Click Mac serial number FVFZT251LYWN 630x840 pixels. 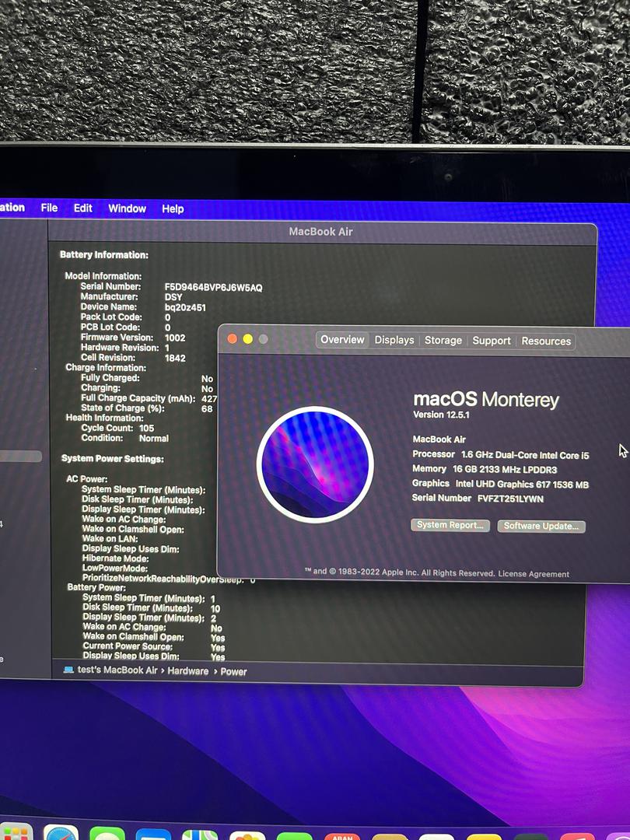pos(510,499)
